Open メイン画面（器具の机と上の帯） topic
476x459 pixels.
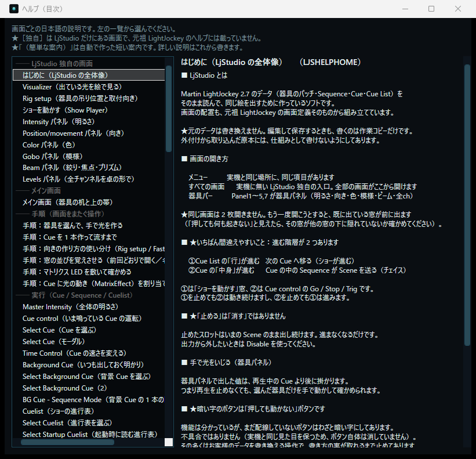click(x=89, y=202)
